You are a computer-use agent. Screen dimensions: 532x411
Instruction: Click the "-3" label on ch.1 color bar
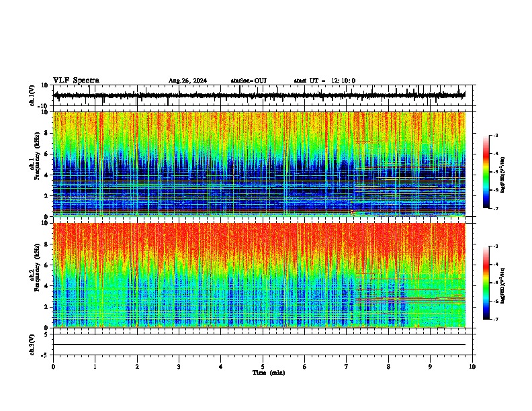(x=495, y=136)
